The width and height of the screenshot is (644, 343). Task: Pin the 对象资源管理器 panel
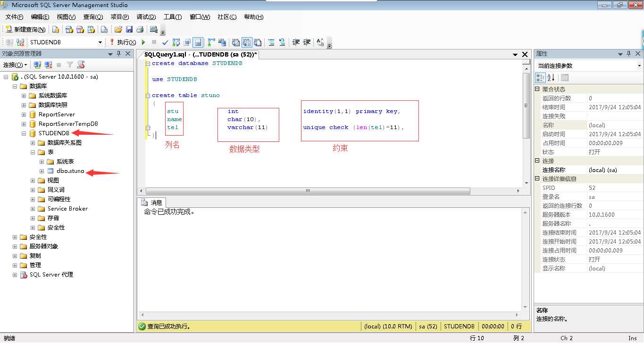pyautogui.click(x=118, y=54)
